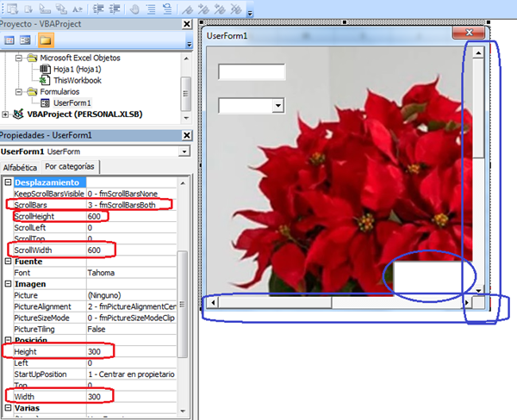
Task: Select the ScrollLeft property row
Action: click(x=95, y=227)
